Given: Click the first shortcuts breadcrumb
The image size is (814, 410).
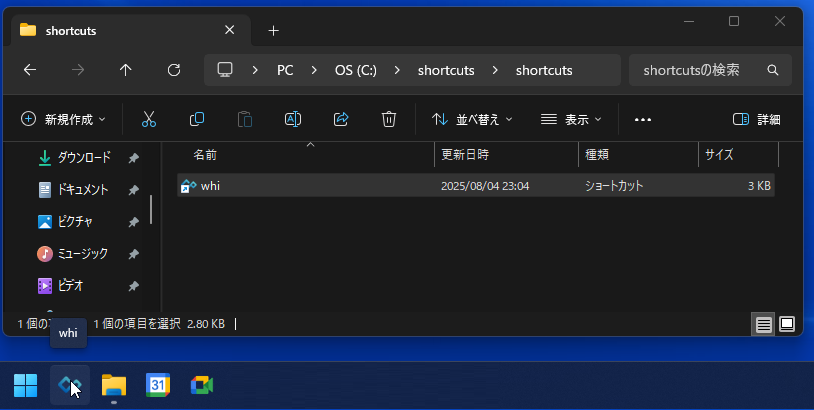Looking at the screenshot, I should 446,70.
